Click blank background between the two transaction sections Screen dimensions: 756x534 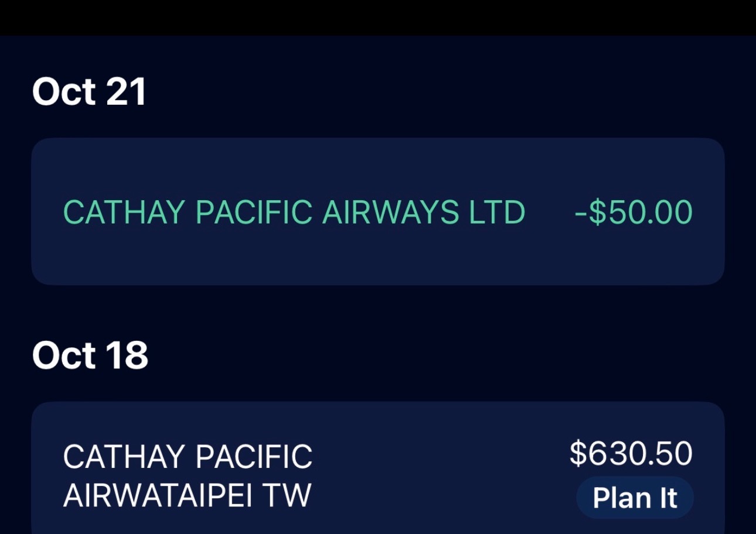[378, 310]
